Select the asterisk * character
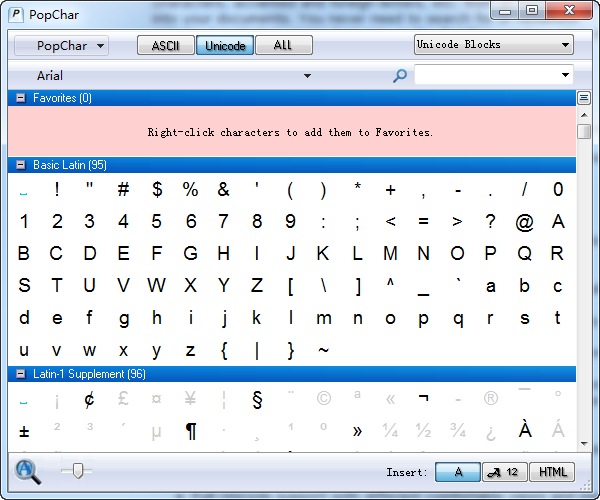600x500 pixels. point(357,186)
